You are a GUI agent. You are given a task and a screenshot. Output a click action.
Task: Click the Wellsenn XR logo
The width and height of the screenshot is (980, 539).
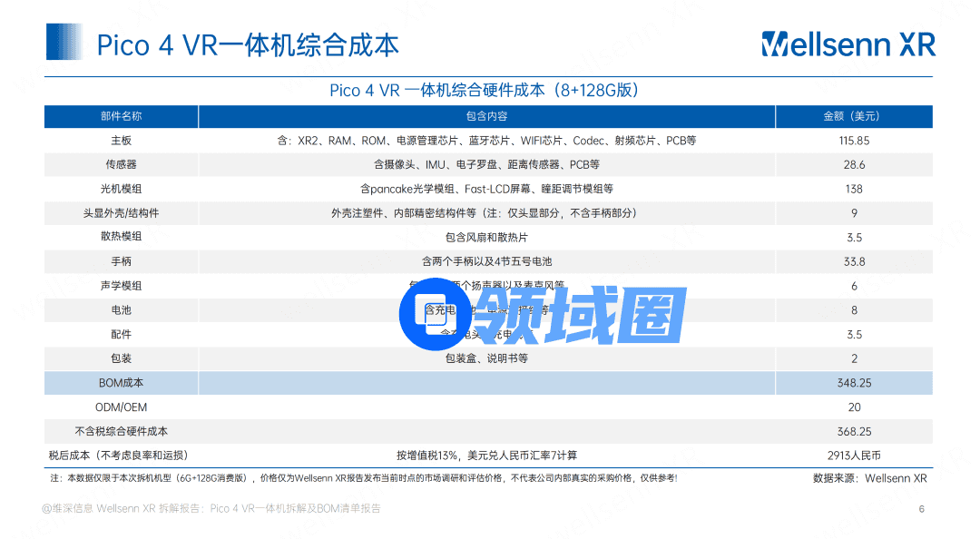pos(848,43)
